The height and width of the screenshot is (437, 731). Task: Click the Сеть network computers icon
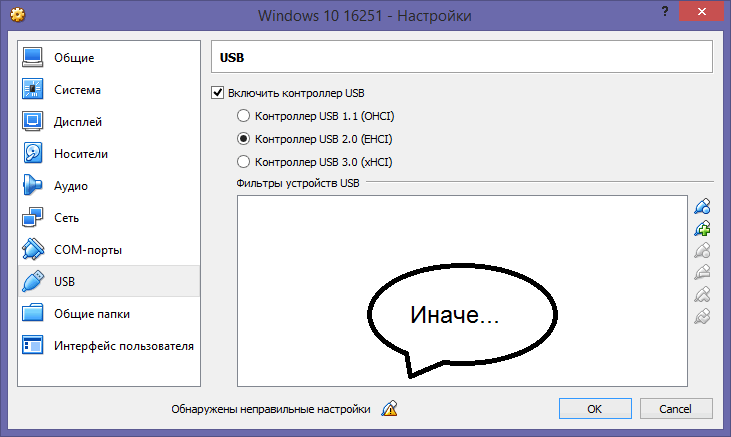click(x=33, y=217)
